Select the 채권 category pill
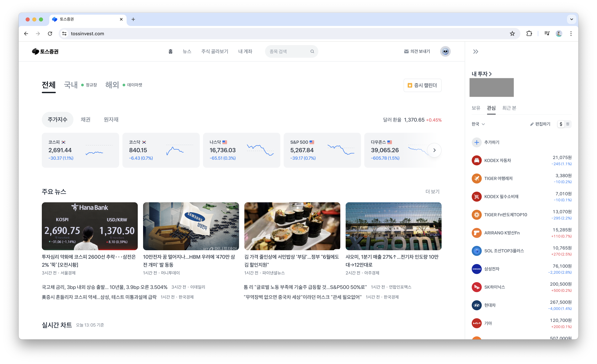This screenshot has width=597, height=364. click(85, 120)
